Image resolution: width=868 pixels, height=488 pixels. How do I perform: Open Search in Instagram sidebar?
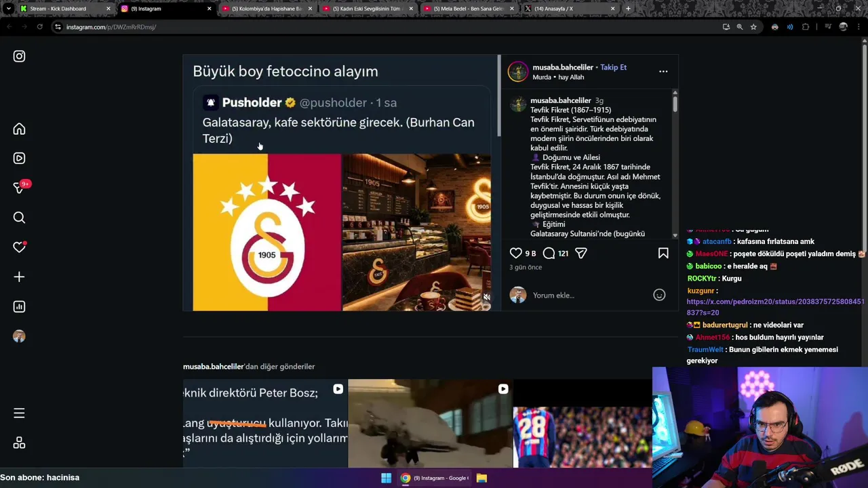pyautogui.click(x=19, y=218)
